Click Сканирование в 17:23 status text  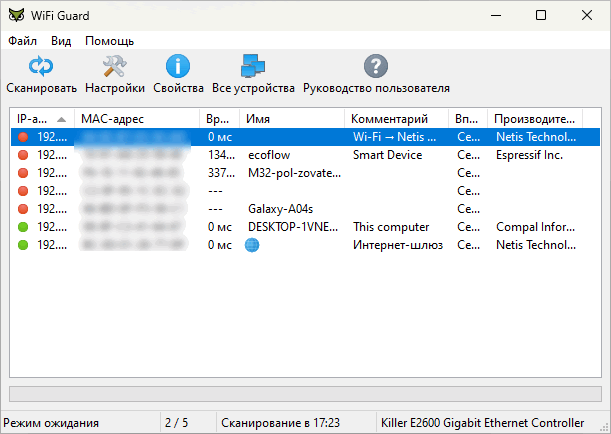pyautogui.click(x=281, y=423)
